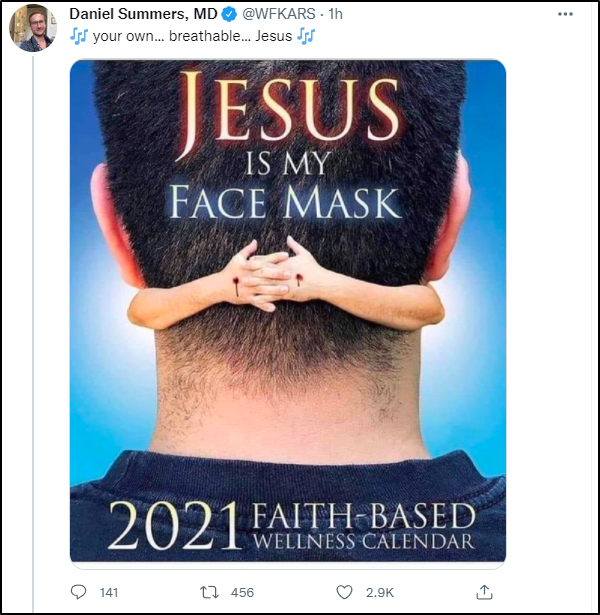Click the 141 replies count
The image size is (600, 615).
click(109, 593)
